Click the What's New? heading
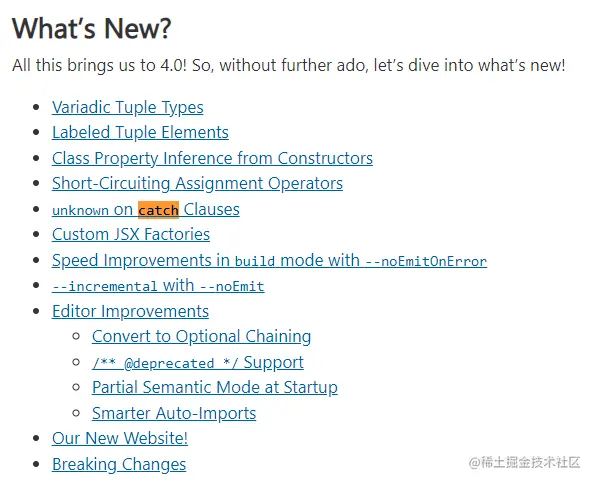This screenshot has height=484, width=595. 91,28
